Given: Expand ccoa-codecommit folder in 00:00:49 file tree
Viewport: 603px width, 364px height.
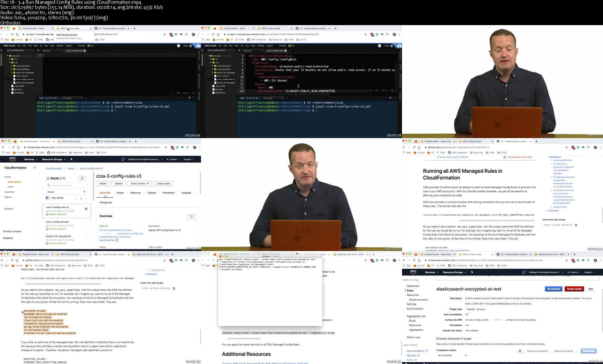Looking at the screenshot, I should (x=12, y=66).
